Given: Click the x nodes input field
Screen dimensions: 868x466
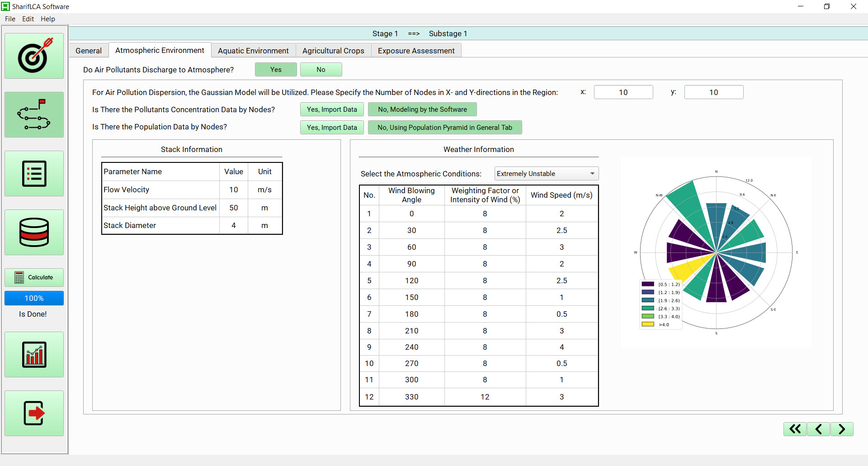Looking at the screenshot, I should pyautogui.click(x=623, y=92).
